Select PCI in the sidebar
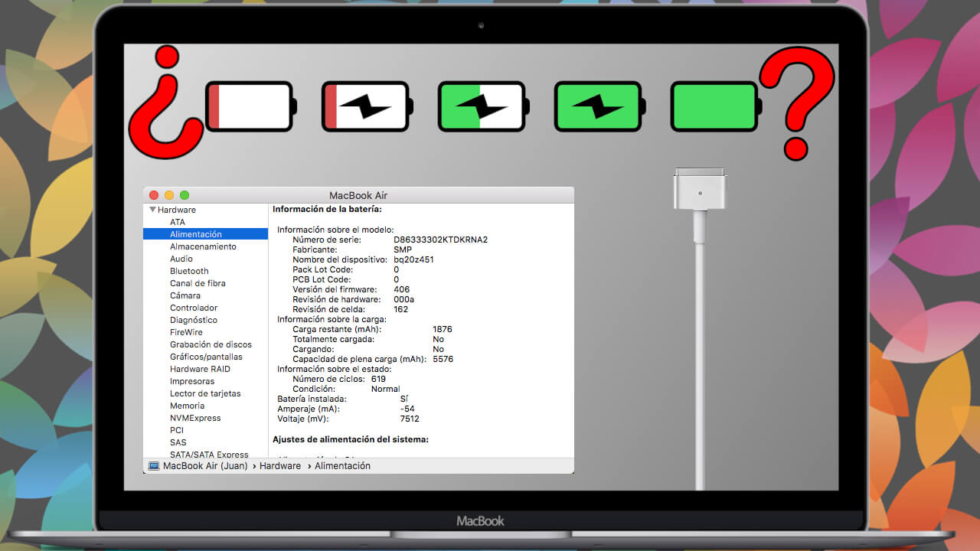The width and height of the screenshot is (980, 551). tap(177, 430)
